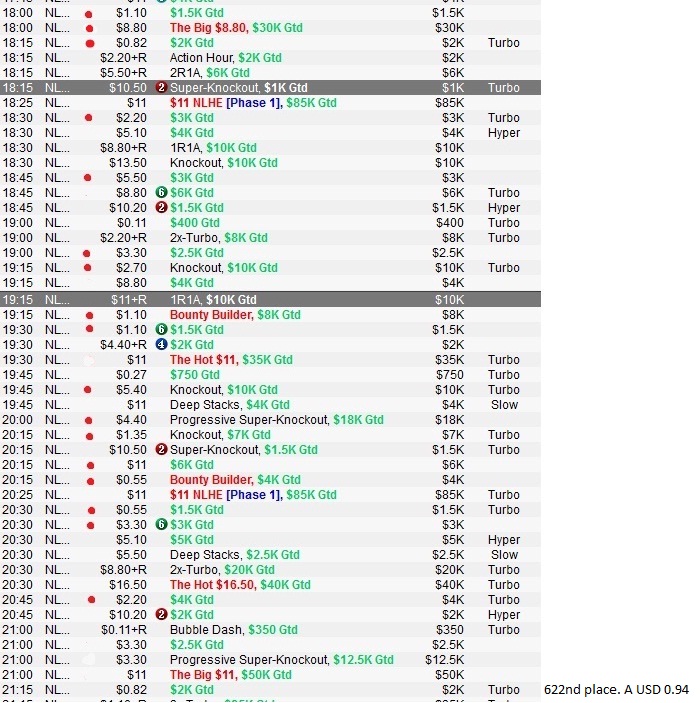
Task: Click the $400 Gtd tournament name at 19:00
Action: (x=195, y=222)
